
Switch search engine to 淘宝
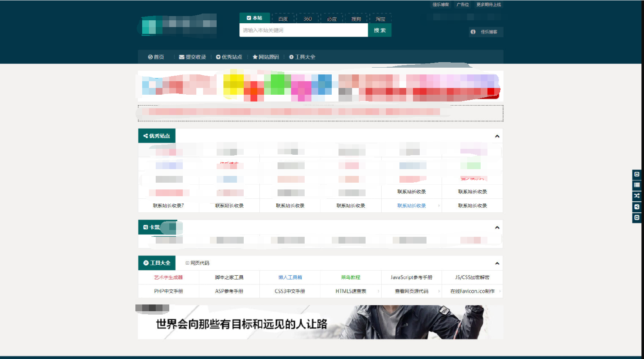[x=380, y=19]
